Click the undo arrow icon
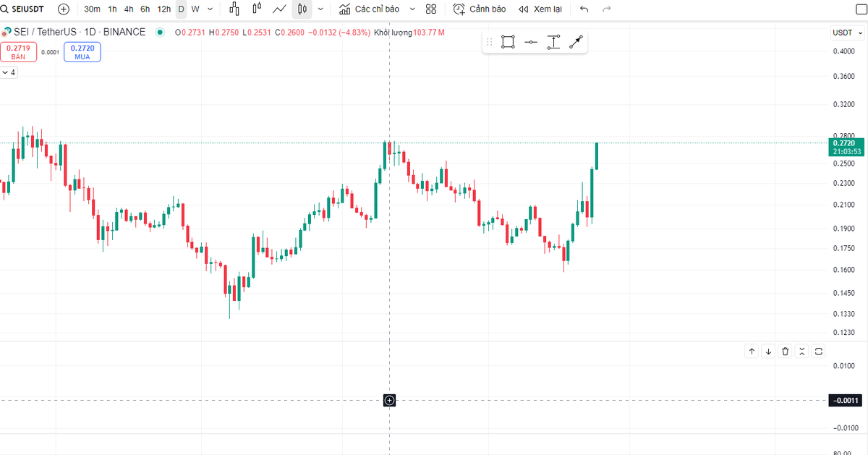The width and height of the screenshot is (868, 455). tap(584, 9)
